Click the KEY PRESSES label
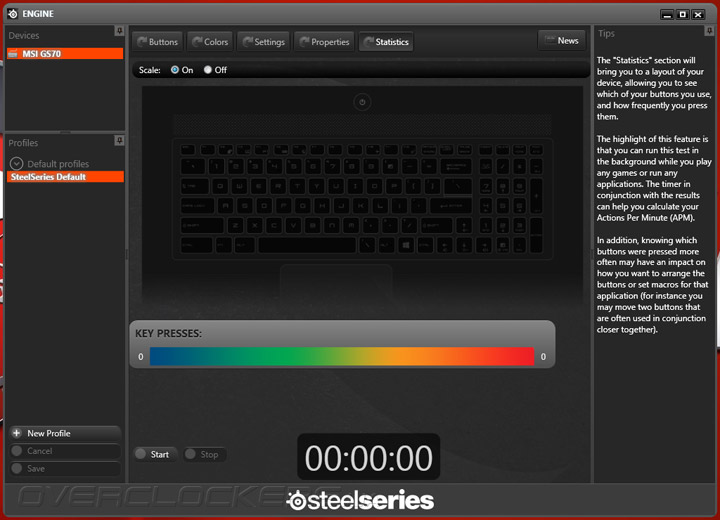Viewport: 720px width, 520px height. tap(168, 333)
